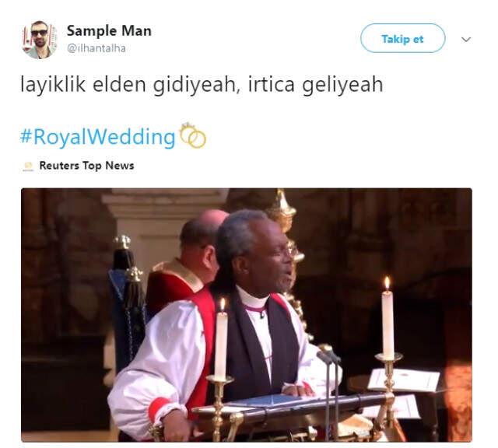This screenshot has width=498, height=448.
Task: Click the Reuters Top News source avatar
Action: [x=28, y=166]
